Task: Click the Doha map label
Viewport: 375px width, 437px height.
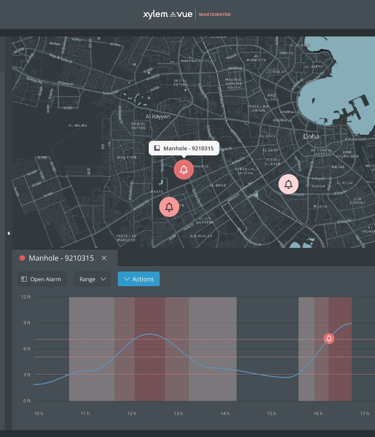Action: (x=311, y=136)
